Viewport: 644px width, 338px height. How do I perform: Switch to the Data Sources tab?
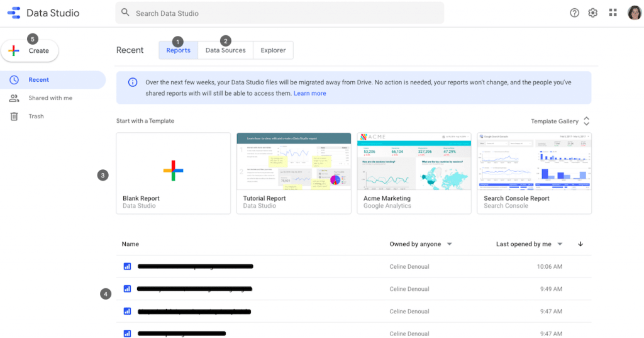pos(226,50)
